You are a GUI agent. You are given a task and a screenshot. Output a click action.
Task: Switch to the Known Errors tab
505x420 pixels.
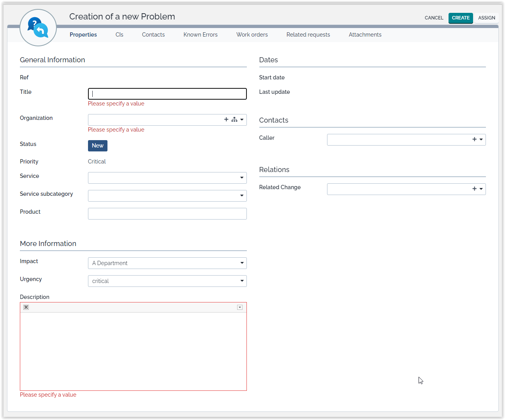(x=201, y=35)
